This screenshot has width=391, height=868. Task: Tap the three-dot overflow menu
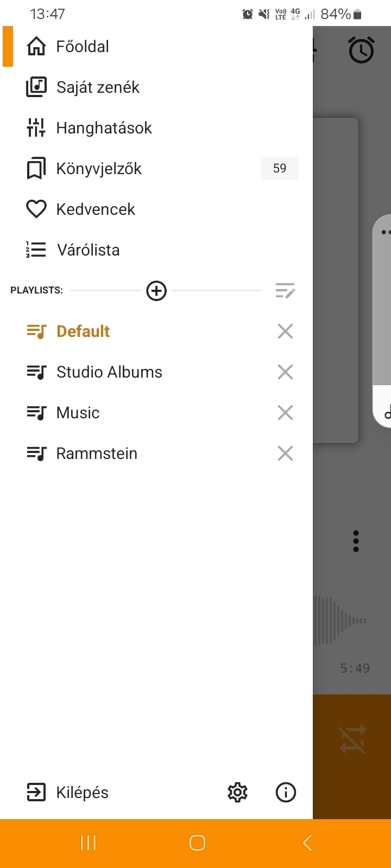click(356, 541)
